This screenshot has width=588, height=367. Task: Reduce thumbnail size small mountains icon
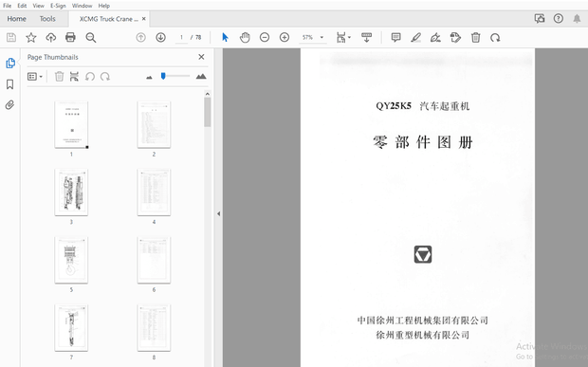pyautogui.click(x=149, y=77)
